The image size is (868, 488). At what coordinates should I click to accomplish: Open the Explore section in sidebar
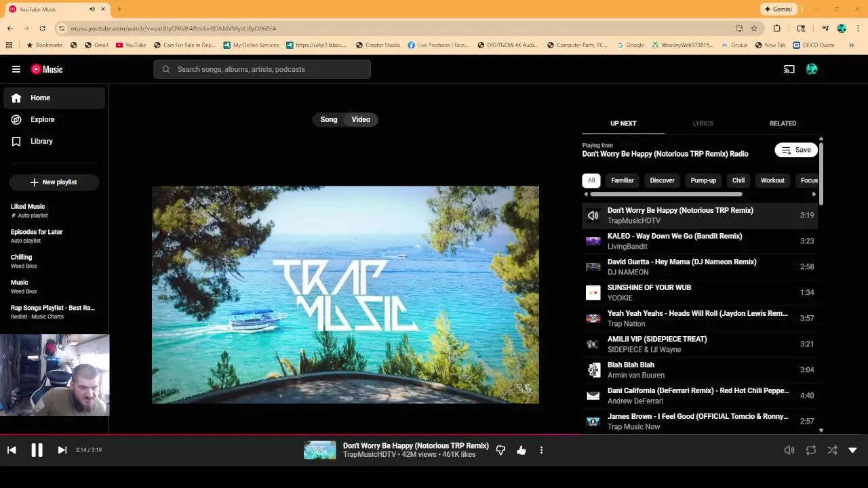pyautogui.click(x=54, y=119)
